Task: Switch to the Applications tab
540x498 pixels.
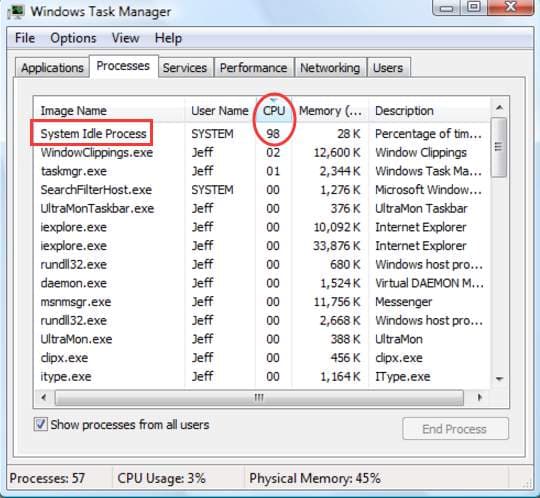Action: pyautogui.click(x=52, y=68)
